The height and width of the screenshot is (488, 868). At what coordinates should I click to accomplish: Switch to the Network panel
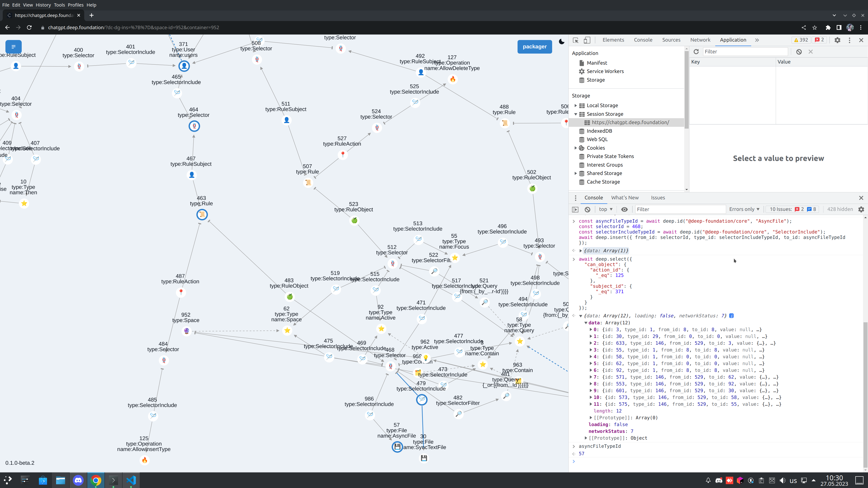point(700,40)
